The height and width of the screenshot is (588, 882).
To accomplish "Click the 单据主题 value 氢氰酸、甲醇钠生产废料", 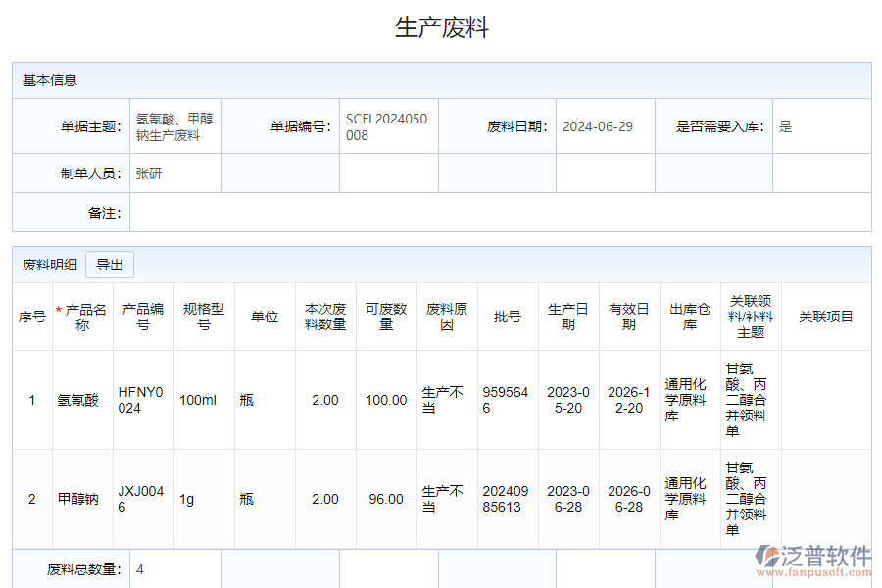I will pos(175,126).
